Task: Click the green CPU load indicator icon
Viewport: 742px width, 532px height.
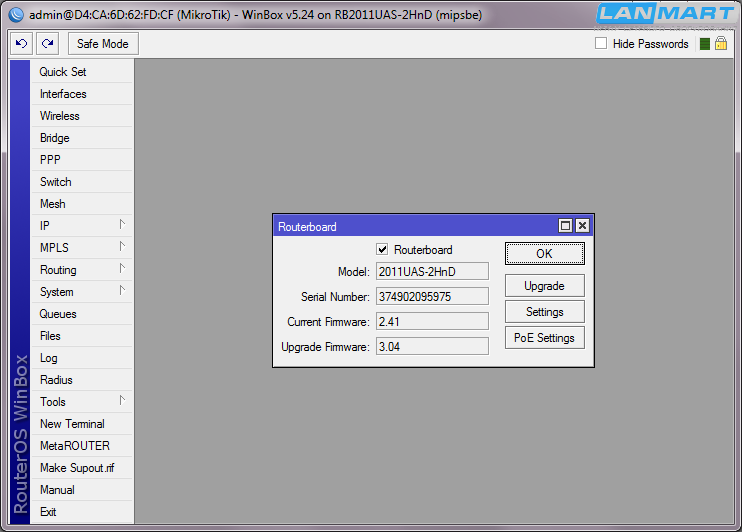Action: (x=705, y=44)
